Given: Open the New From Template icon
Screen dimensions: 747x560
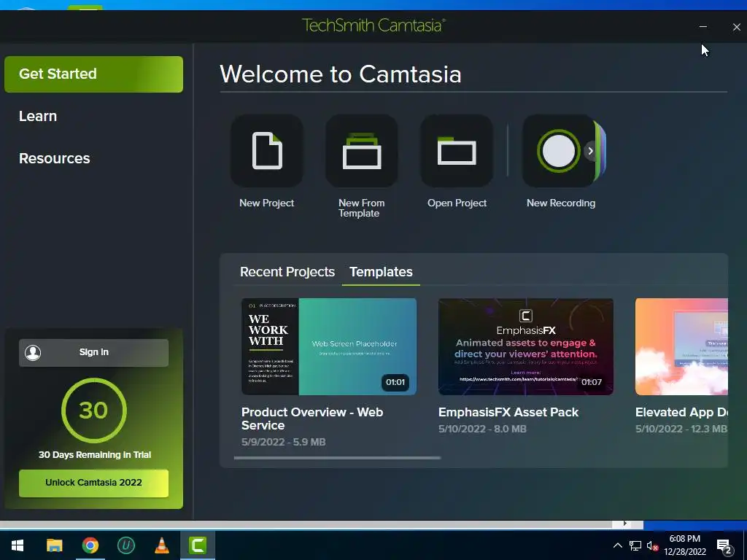Looking at the screenshot, I should tap(362, 151).
